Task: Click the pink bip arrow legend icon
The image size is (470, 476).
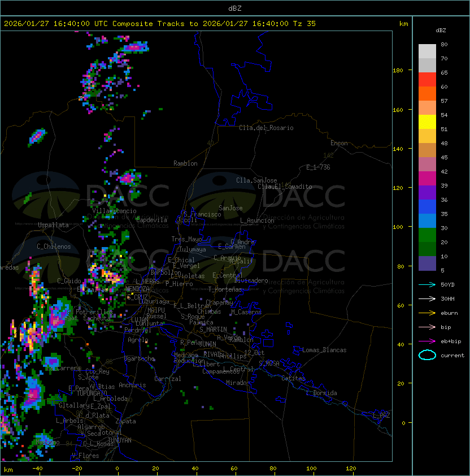Action: click(427, 327)
